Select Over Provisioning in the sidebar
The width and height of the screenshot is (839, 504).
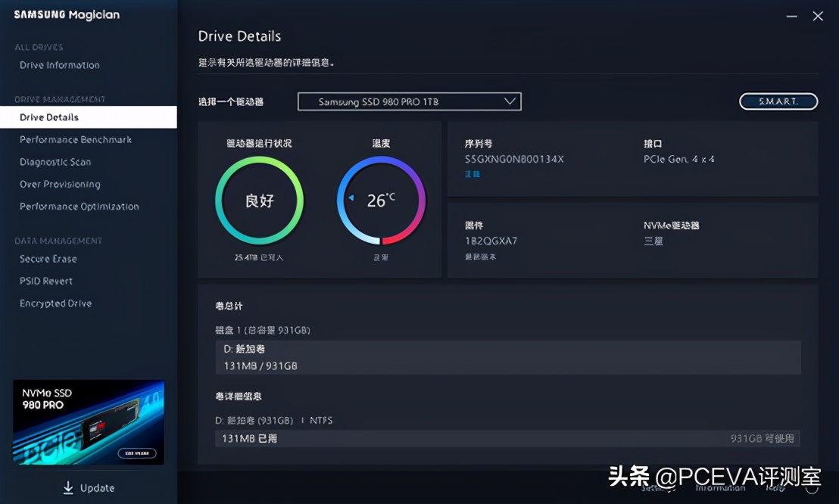[x=59, y=184]
